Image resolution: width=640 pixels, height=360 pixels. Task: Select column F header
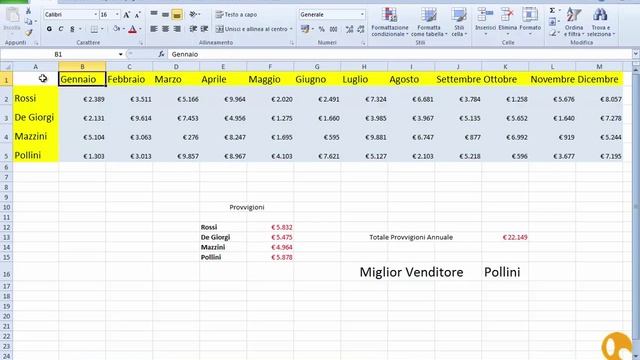[x=270, y=67]
